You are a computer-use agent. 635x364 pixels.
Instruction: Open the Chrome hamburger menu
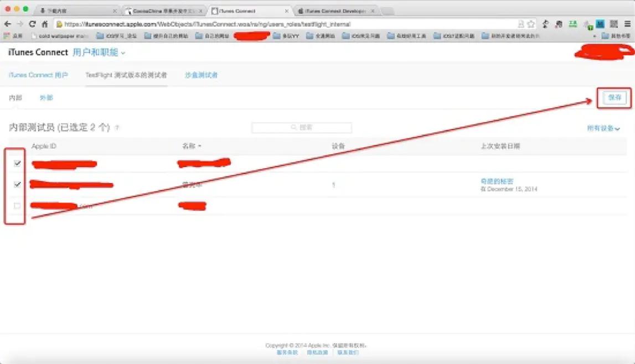(627, 24)
